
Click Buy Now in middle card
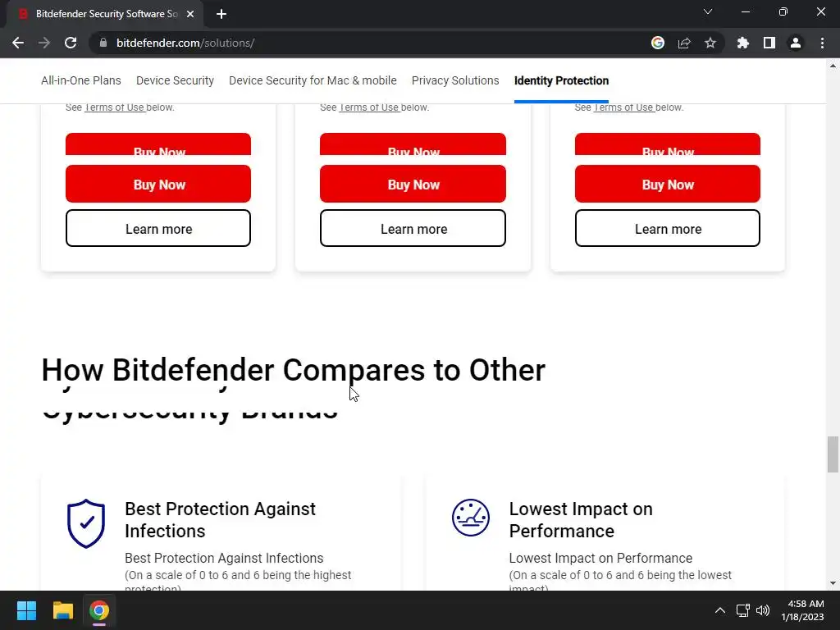[413, 184]
